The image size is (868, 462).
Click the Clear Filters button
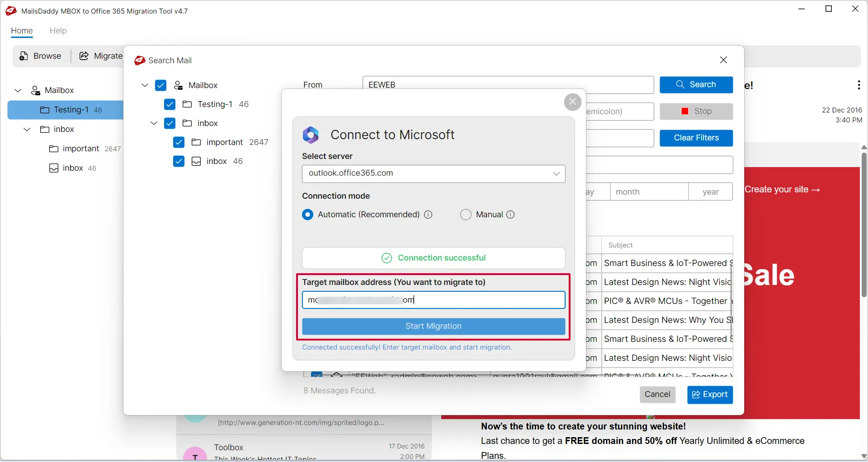(696, 138)
